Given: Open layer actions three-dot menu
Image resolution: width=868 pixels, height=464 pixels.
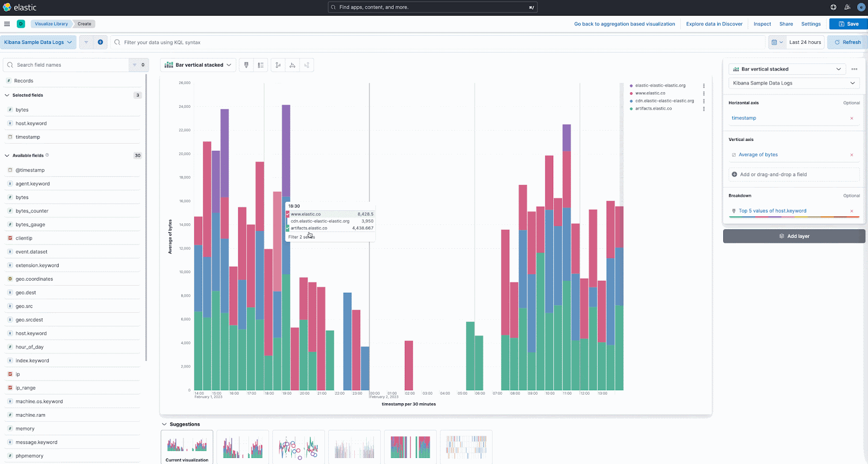Looking at the screenshot, I should pos(854,69).
